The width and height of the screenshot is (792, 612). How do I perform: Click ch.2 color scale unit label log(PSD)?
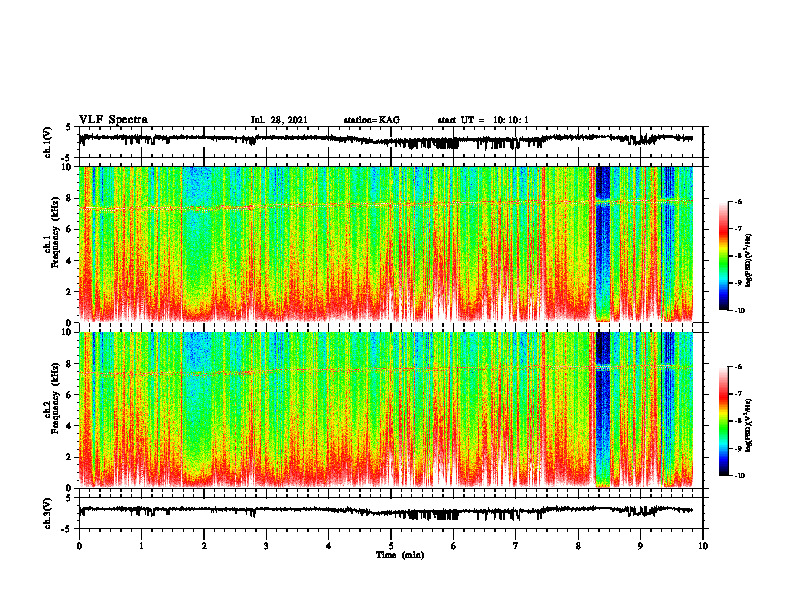pos(749,425)
